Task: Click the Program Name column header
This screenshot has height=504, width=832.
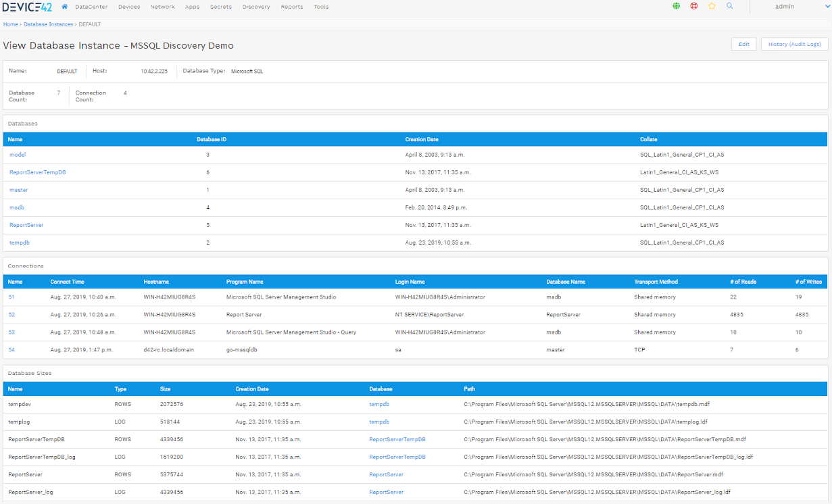Action: click(245, 282)
